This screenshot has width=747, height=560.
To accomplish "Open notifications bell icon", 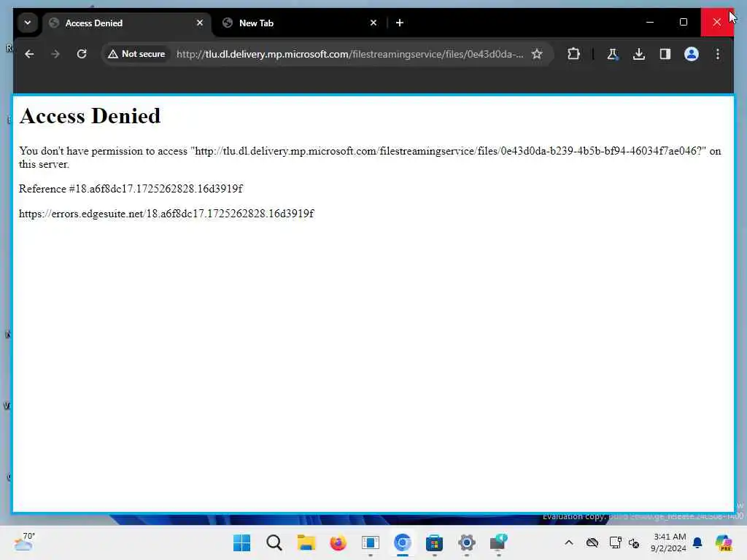I will (x=697, y=542).
